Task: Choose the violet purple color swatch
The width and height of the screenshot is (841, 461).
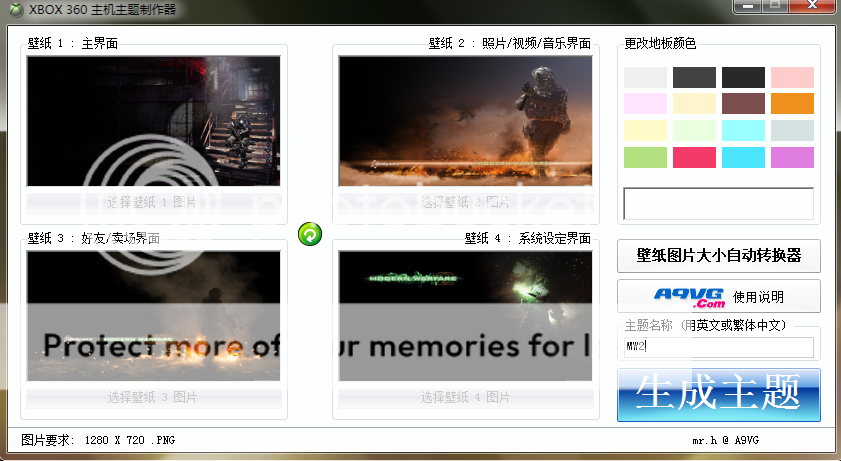Action: point(792,158)
